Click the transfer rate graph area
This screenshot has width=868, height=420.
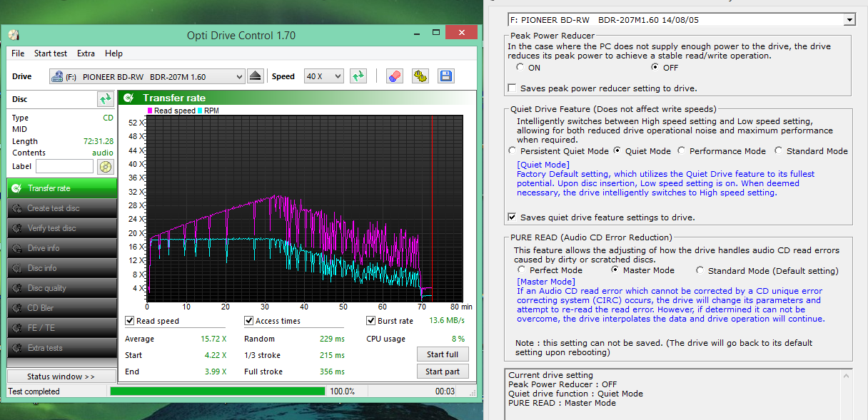point(305,208)
